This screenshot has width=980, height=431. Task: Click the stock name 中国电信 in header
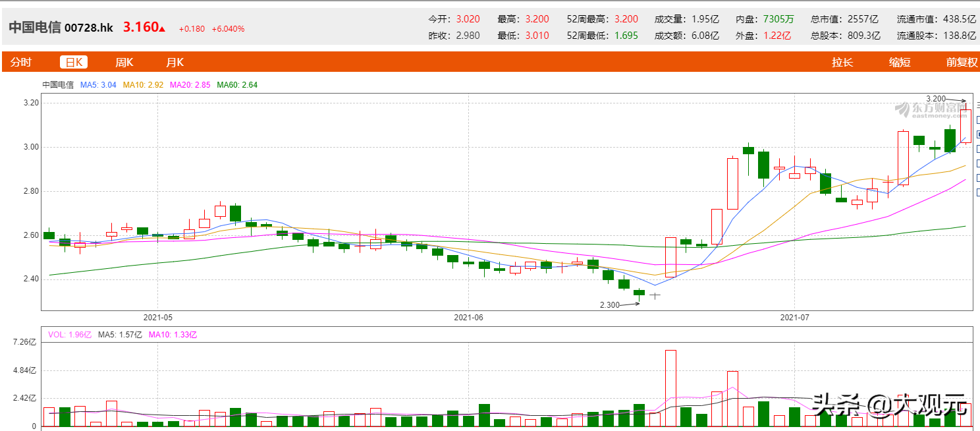(x=34, y=28)
